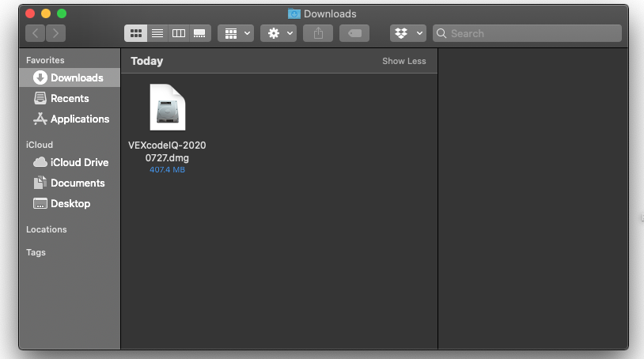Click the magnifying glass search icon

441,33
